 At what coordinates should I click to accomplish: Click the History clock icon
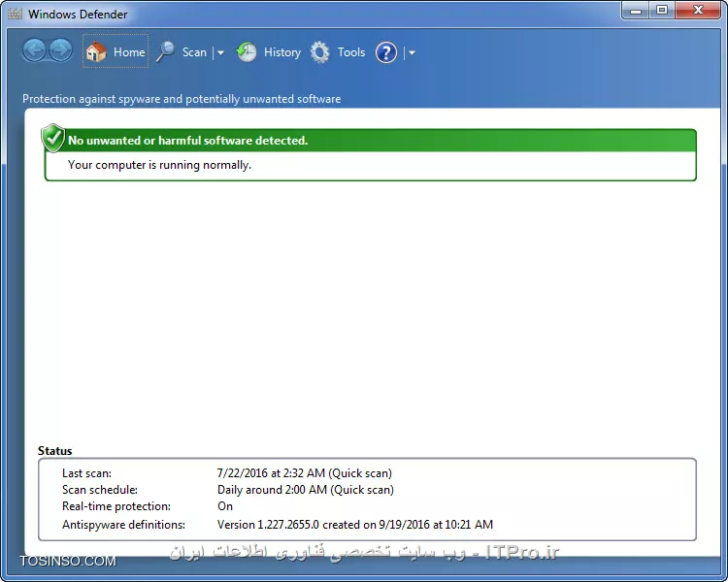point(247,52)
